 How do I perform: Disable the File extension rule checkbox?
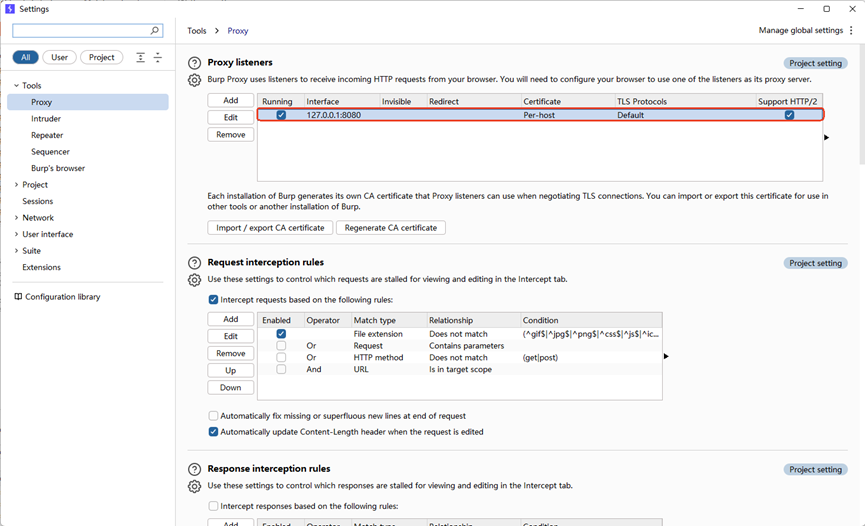(281, 333)
